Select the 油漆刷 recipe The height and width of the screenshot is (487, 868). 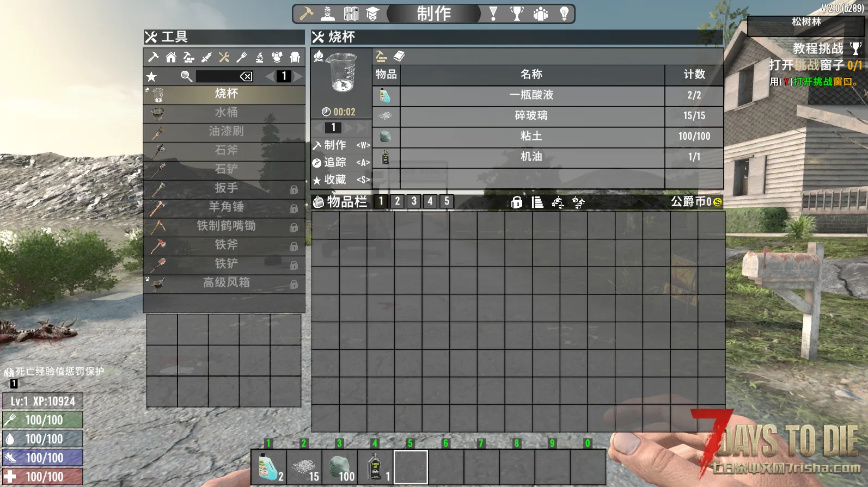click(224, 132)
